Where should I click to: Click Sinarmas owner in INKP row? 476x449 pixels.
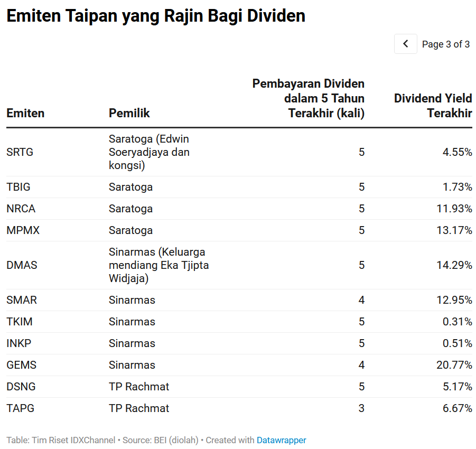click(132, 343)
